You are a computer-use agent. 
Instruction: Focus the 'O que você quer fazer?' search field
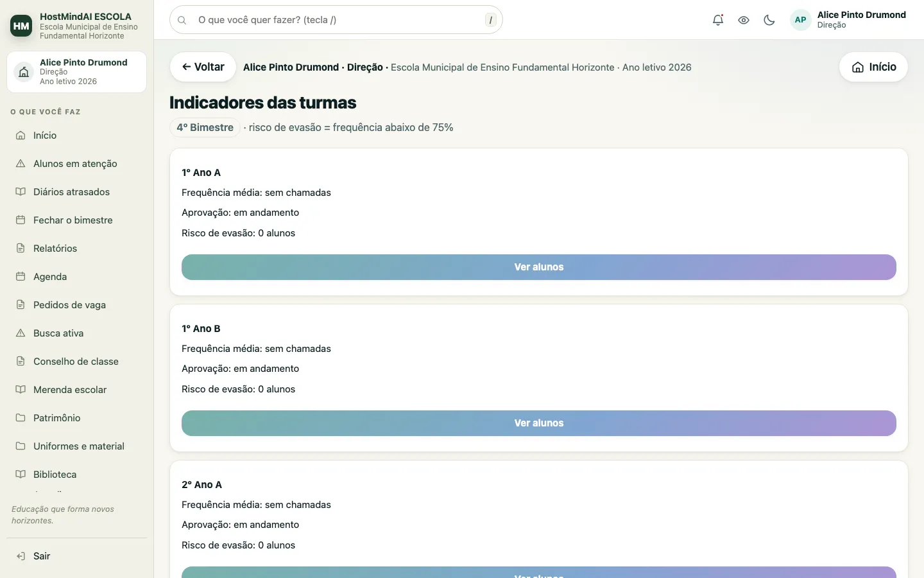pos(336,20)
